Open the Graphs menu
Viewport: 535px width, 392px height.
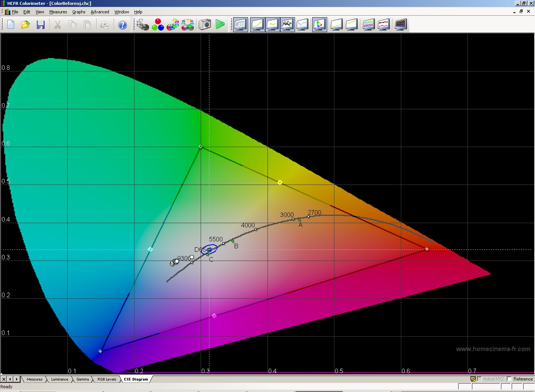(x=79, y=12)
